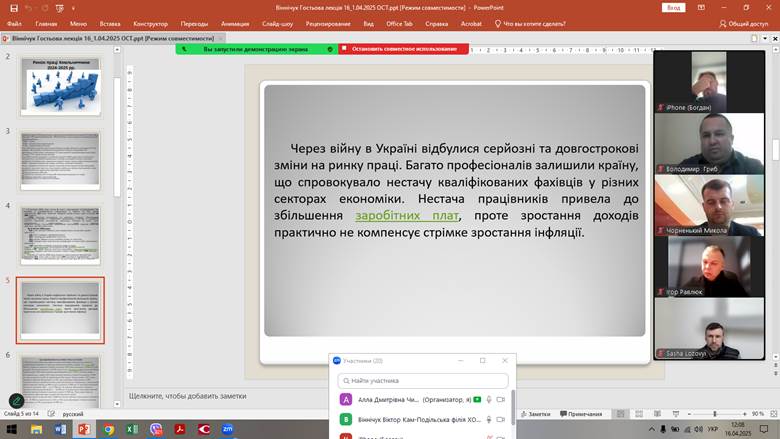
Task: Open the Переходы ribbon tab
Action: coord(195,23)
